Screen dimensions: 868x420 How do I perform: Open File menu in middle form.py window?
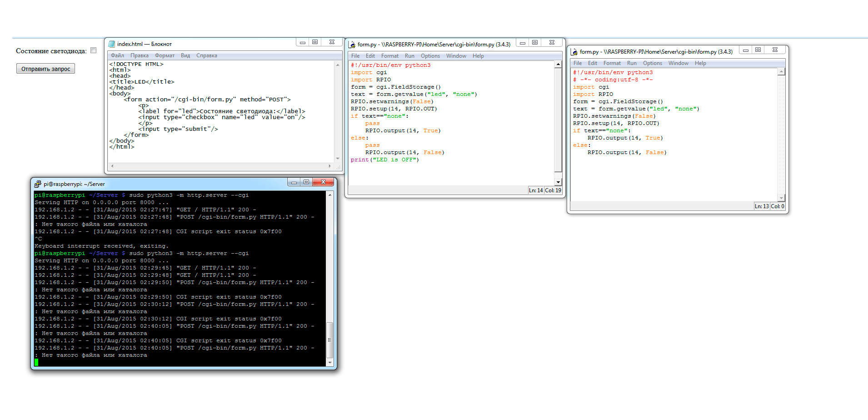[355, 56]
